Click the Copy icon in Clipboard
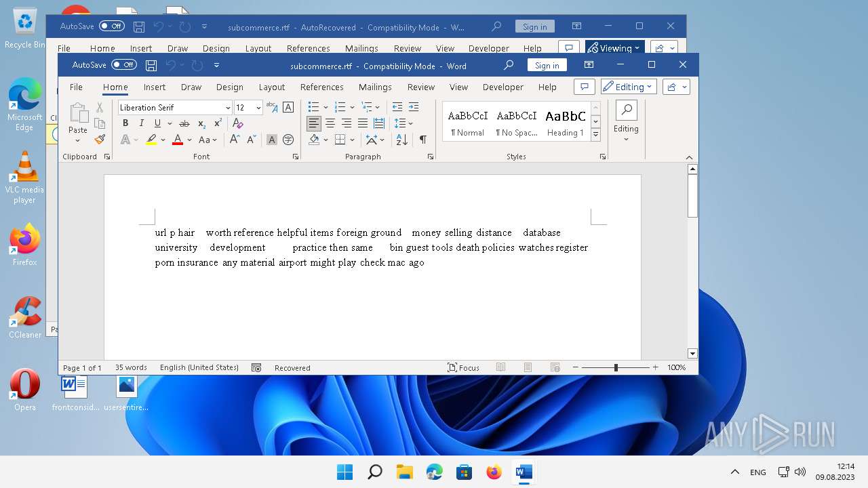The height and width of the screenshot is (488, 868). (x=100, y=123)
